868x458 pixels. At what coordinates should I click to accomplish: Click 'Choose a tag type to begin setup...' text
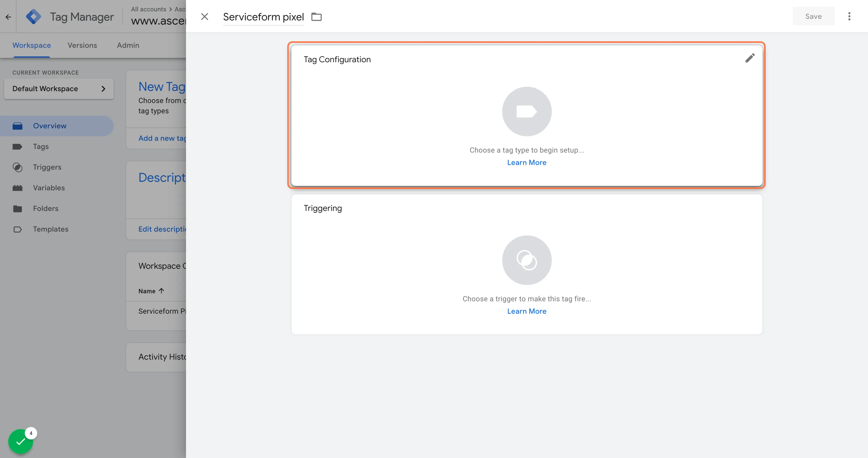527,150
